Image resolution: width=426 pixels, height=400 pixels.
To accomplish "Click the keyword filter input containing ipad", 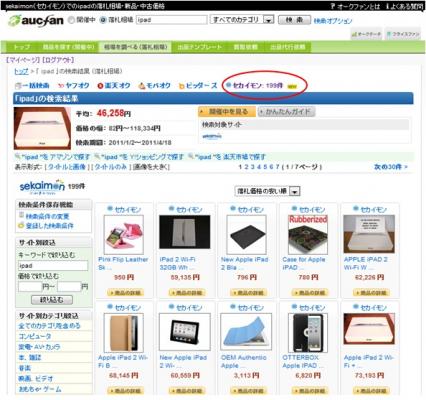I will 53,266.
